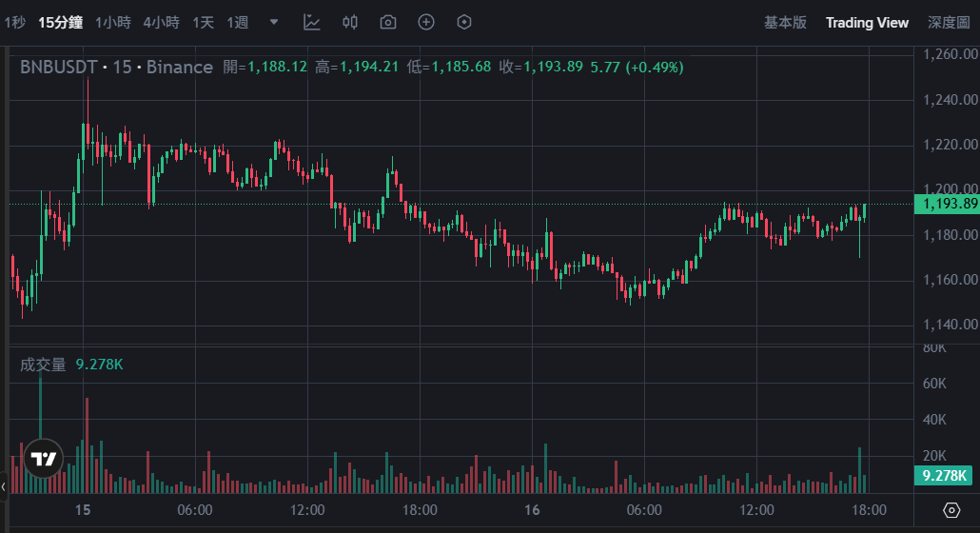Screen dimensions: 980x533
Task: Take a chart snapshot with camera icon
Action: pyautogui.click(x=388, y=22)
